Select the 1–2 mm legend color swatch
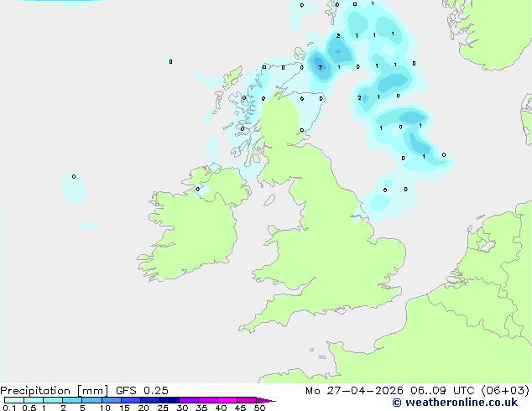The image size is (532, 411). click(53, 400)
